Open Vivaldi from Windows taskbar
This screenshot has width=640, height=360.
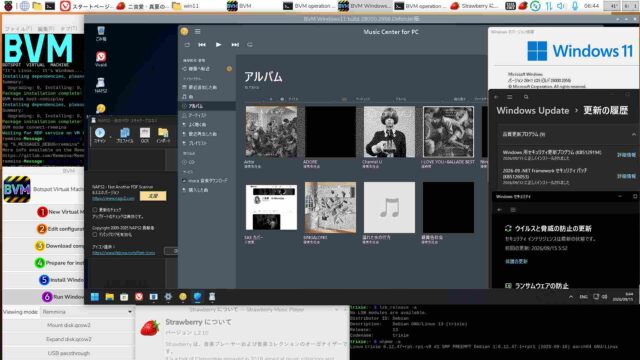tap(139, 297)
